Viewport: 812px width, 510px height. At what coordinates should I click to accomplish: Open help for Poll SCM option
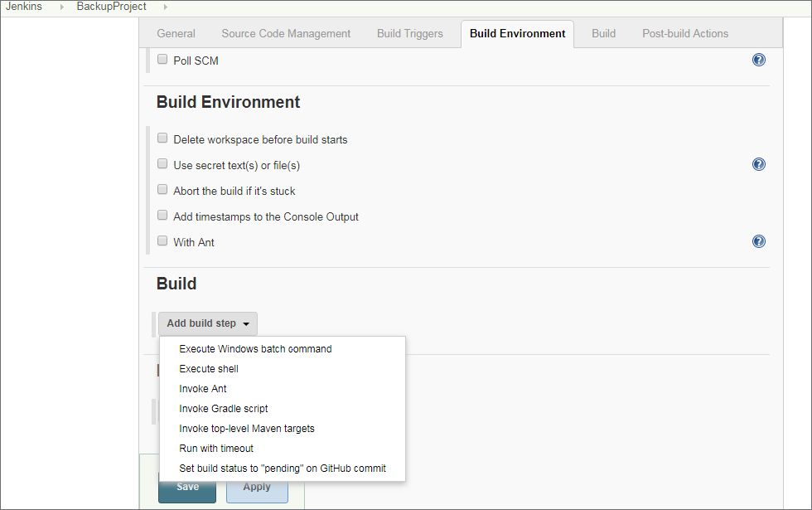(x=759, y=59)
